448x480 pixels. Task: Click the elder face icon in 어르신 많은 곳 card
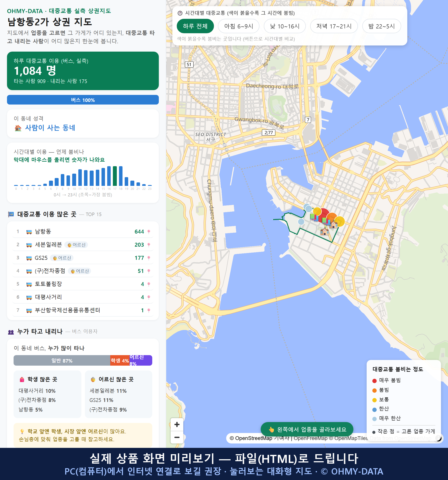(x=93, y=380)
